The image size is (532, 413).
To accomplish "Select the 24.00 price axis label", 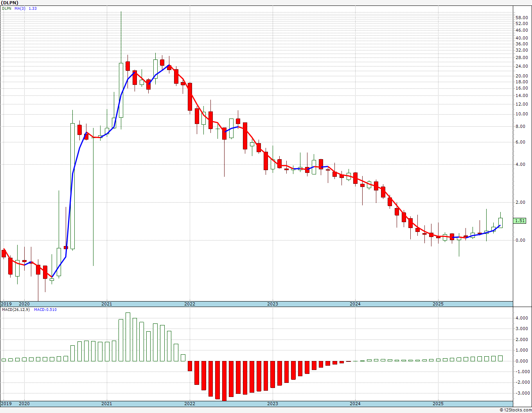I will pyautogui.click(x=521, y=66).
